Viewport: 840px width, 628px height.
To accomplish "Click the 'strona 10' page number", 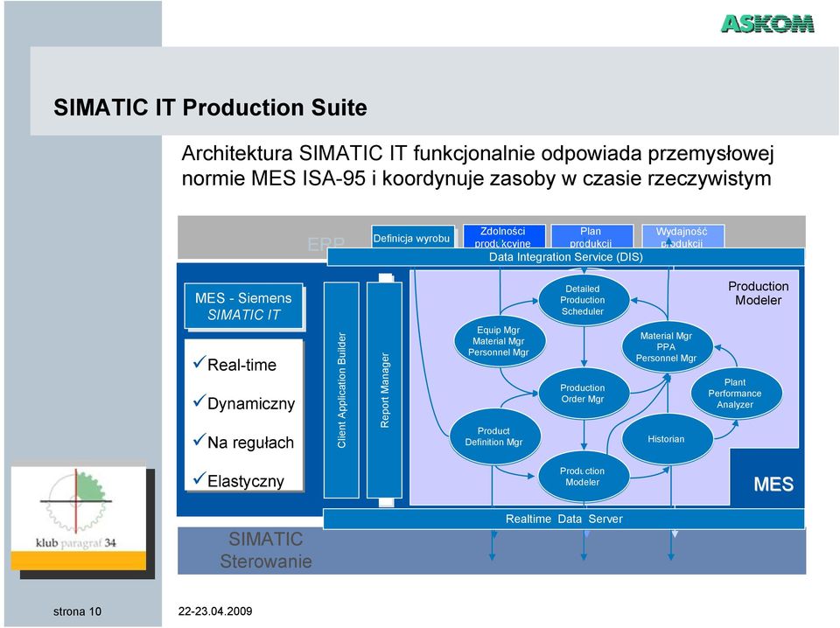I will (77, 611).
